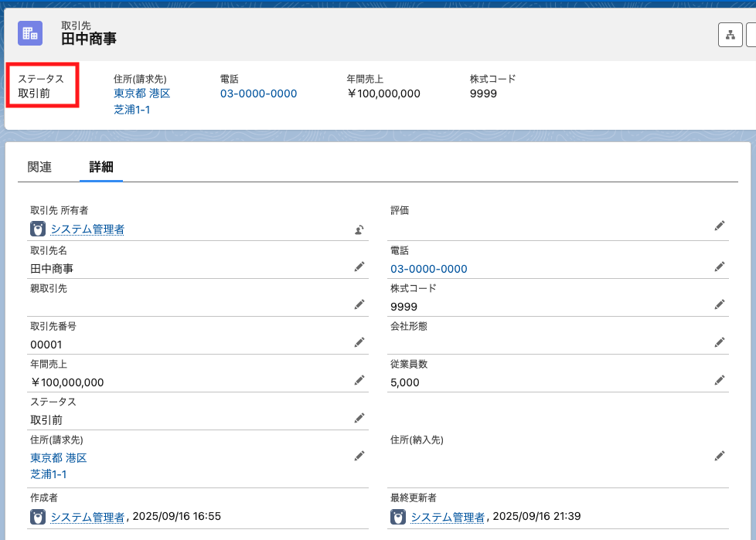Image resolution: width=756 pixels, height=540 pixels.
Task: Click the account hierarchy icon button
Action: (x=730, y=35)
